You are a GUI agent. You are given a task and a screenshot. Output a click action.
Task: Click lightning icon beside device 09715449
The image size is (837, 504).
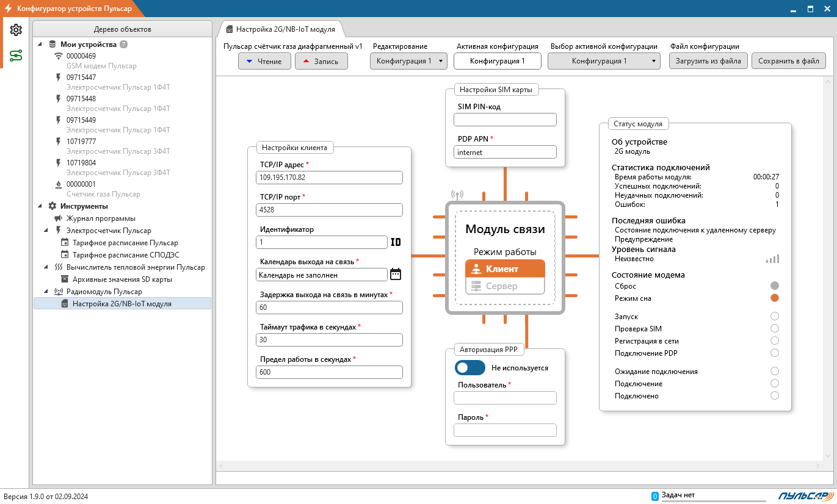59,120
